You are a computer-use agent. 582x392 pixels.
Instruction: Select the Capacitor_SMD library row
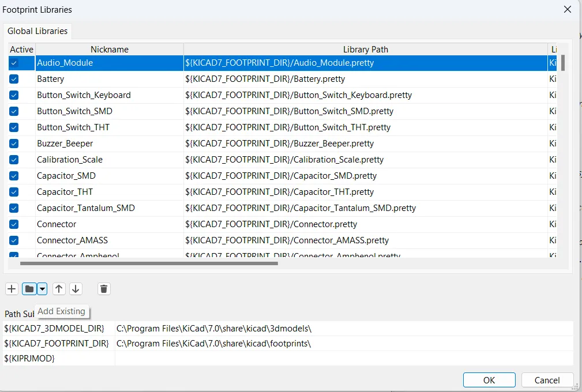point(65,176)
